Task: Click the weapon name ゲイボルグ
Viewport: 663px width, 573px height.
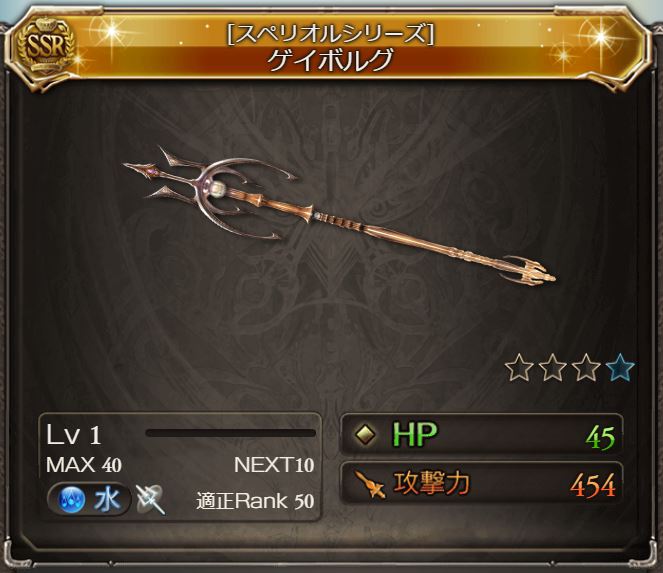Action: (331, 60)
